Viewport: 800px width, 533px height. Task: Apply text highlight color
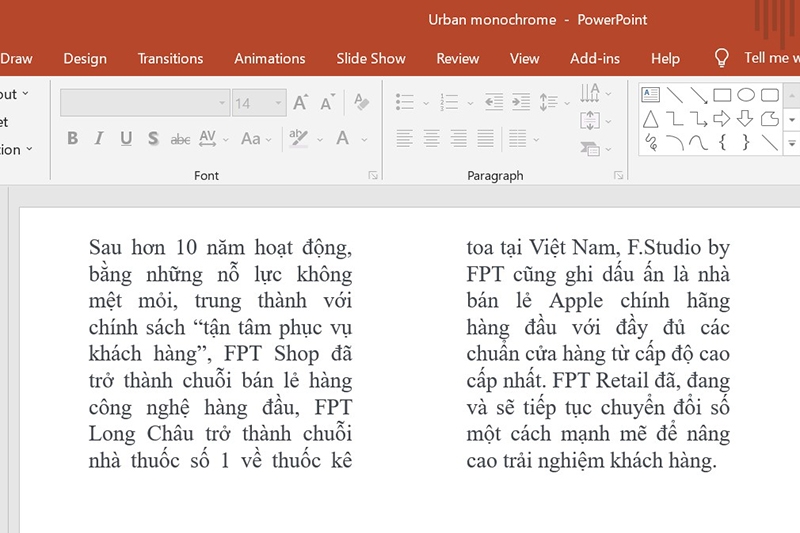pyautogui.click(x=298, y=138)
